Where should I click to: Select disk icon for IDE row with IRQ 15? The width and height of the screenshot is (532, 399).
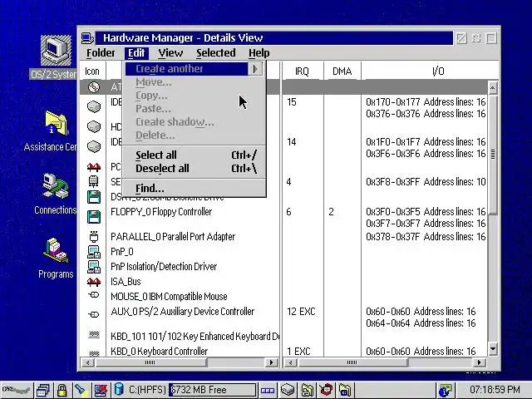tap(94, 106)
